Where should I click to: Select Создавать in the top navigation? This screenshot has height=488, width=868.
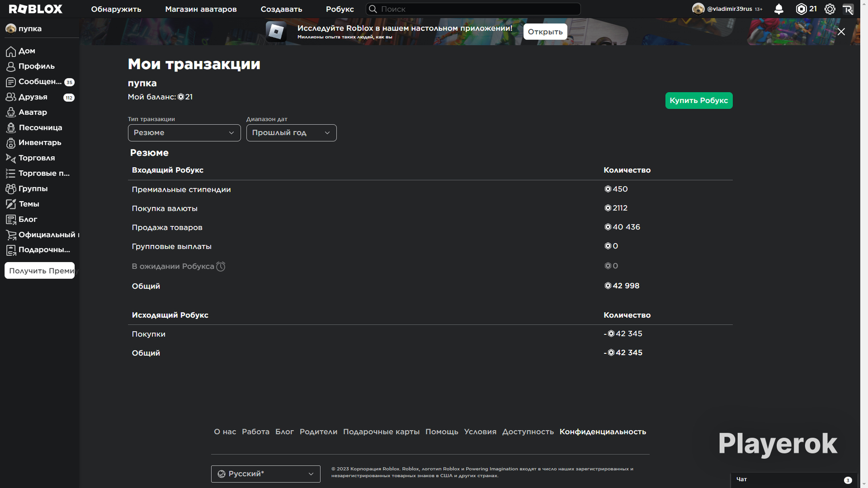click(x=281, y=9)
